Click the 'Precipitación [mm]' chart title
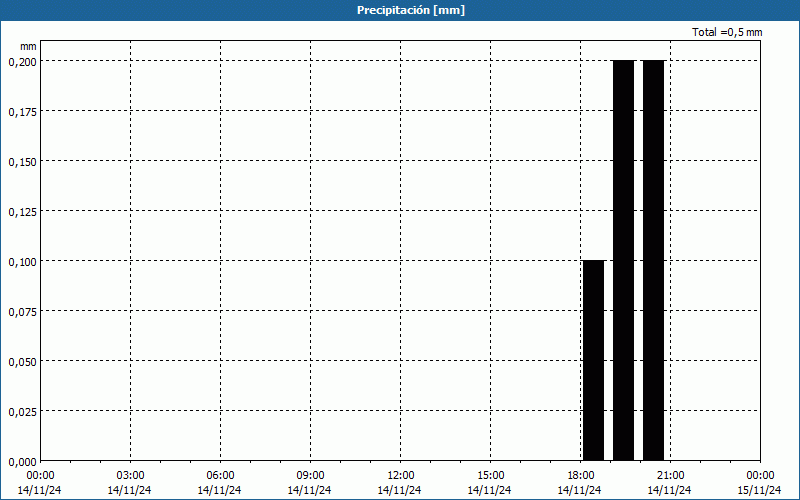The height and width of the screenshot is (500, 800). point(411,10)
